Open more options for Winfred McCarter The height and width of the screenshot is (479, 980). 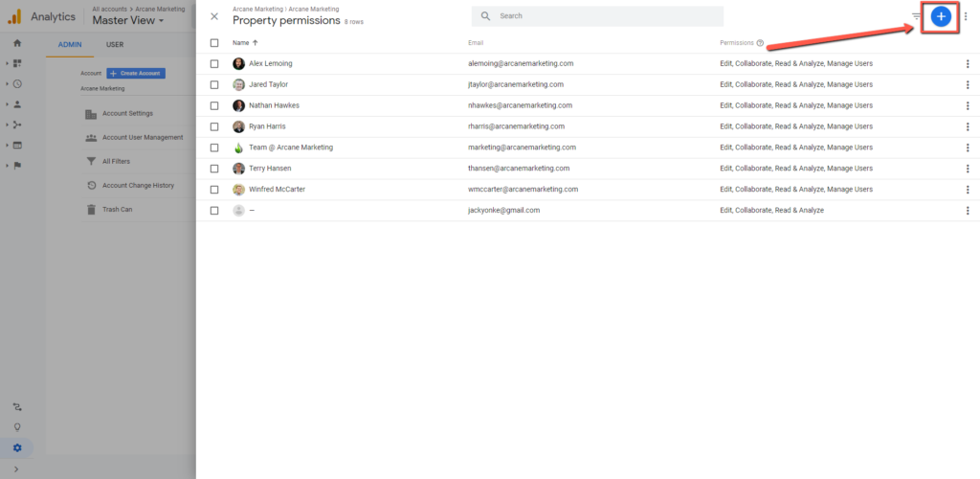[x=968, y=190]
